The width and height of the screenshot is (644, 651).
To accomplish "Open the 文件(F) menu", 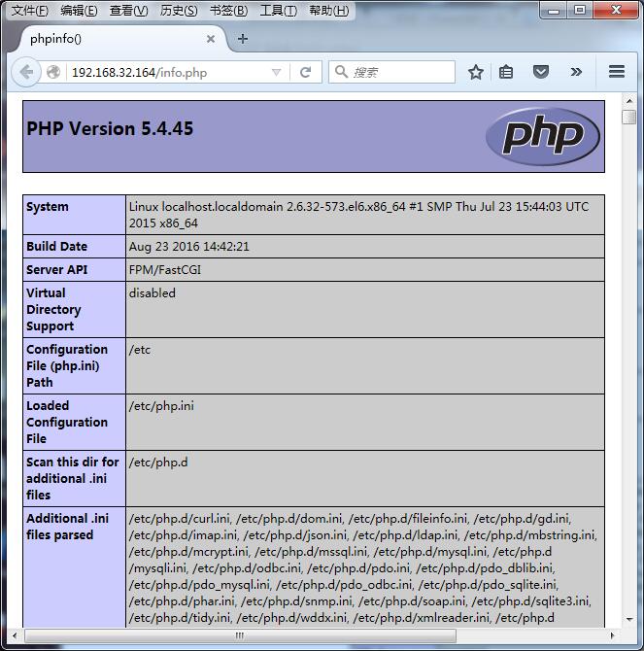I will pos(29,11).
